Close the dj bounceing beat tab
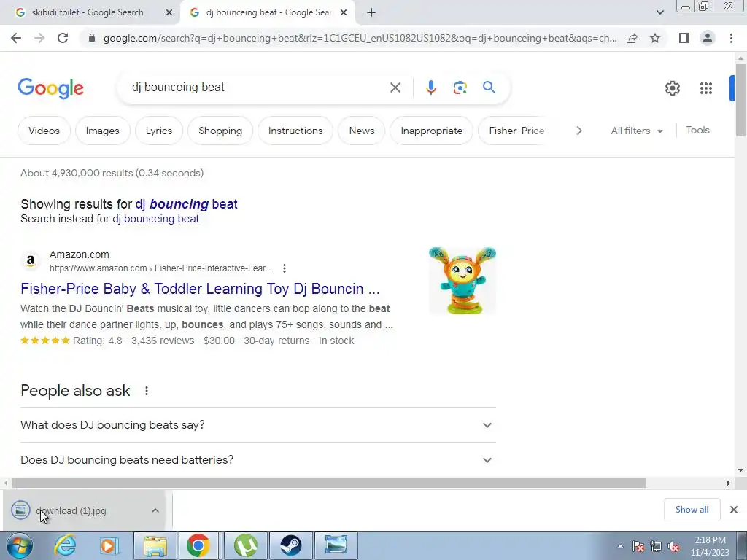747x560 pixels. click(344, 12)
